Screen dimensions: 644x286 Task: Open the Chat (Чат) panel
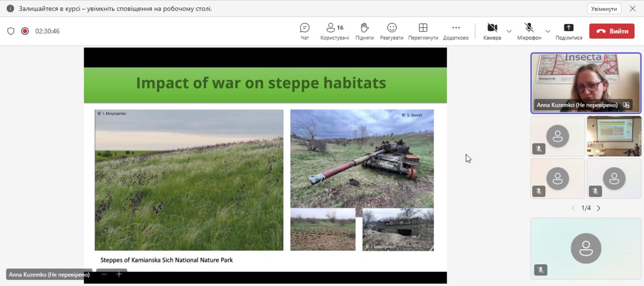(304, 31)
